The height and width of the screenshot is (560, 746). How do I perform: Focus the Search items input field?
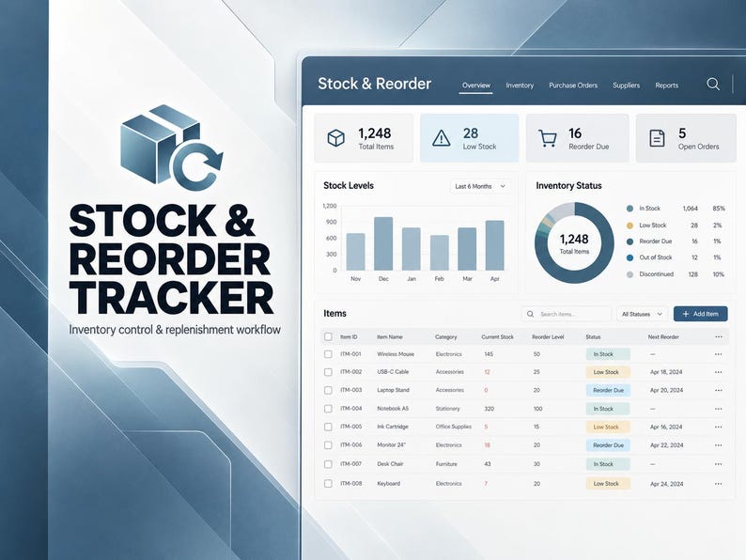pyautogui.click(x=567, y=314)
